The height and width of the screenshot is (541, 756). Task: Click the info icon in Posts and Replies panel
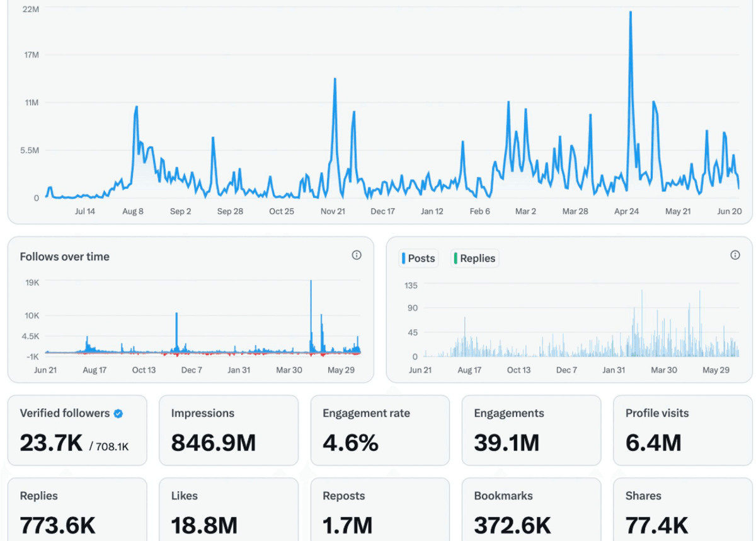(x=735, y=255)
